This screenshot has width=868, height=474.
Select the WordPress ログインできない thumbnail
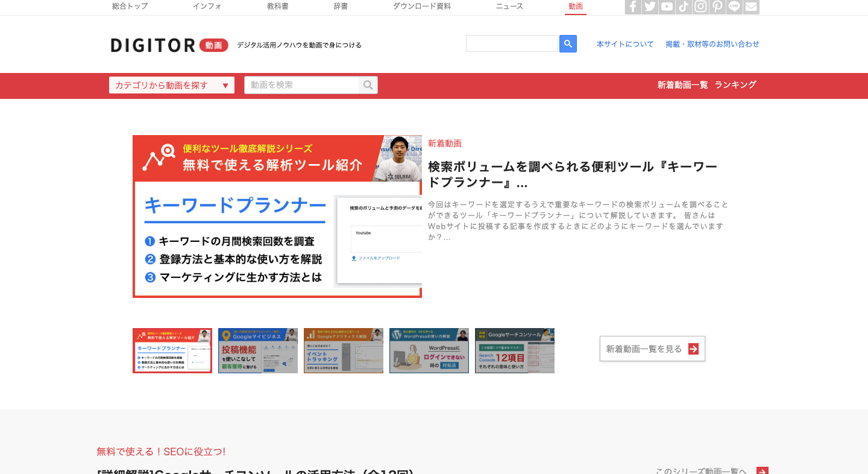429,350
